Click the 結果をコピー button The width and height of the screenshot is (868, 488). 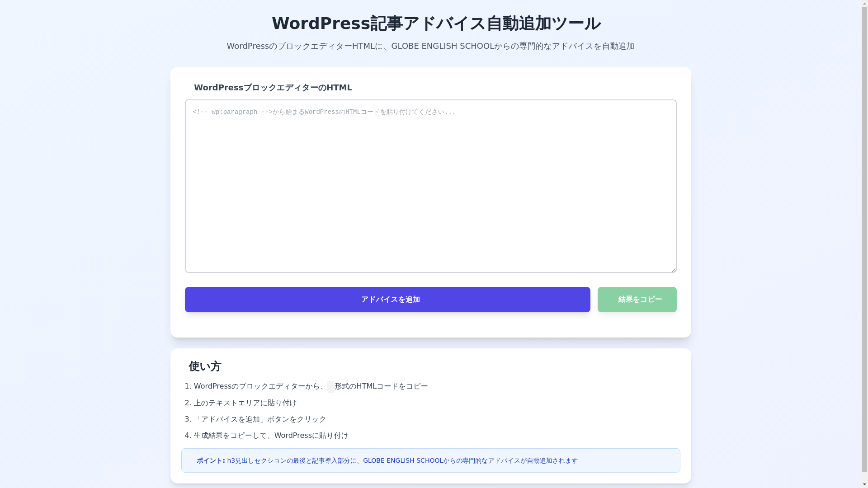pyautogui.click(x=637, y=300)
